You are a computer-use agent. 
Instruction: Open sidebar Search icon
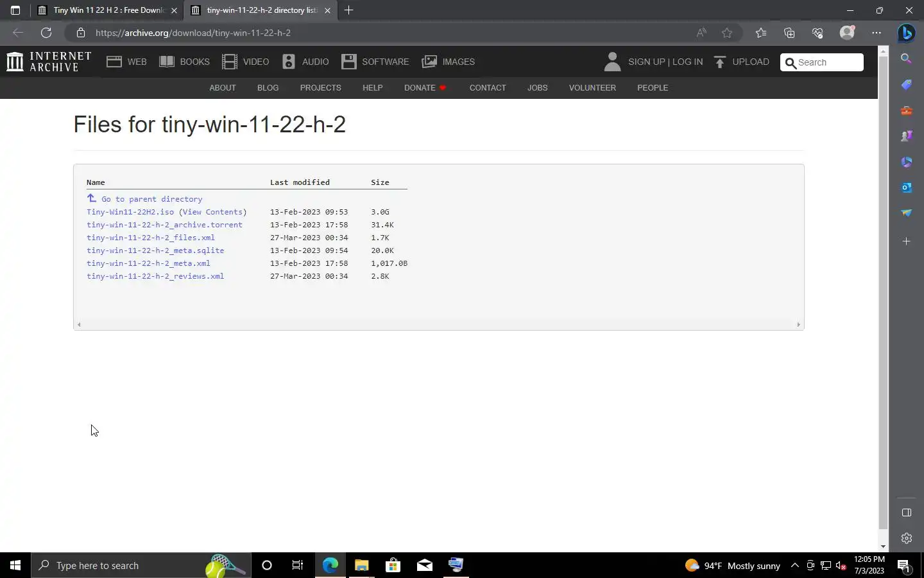pos(906,58)
